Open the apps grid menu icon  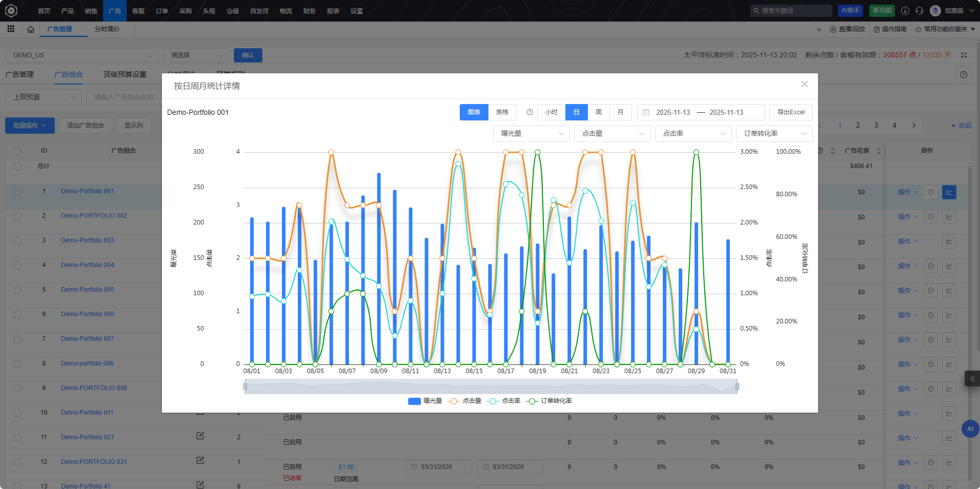click(x=11, y=29)
